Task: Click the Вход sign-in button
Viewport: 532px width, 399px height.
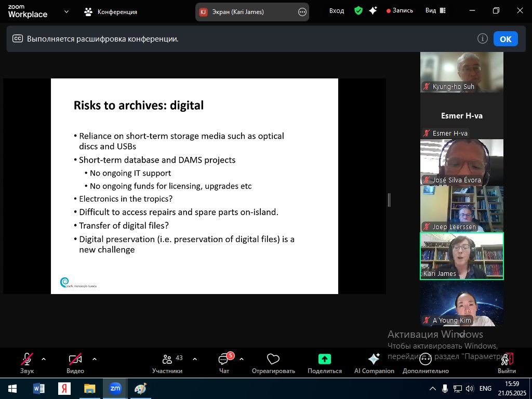Action: pyautogui.click(x=337, y=11)
